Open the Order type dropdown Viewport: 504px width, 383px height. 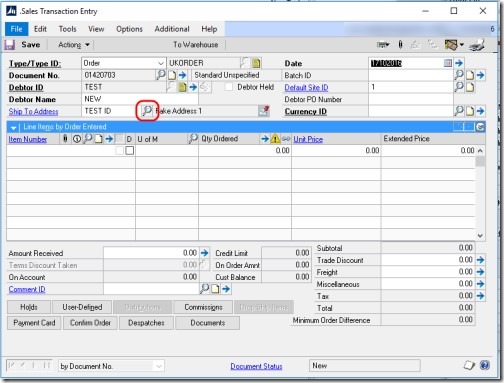pyautogui.click(x=161, y=63)
